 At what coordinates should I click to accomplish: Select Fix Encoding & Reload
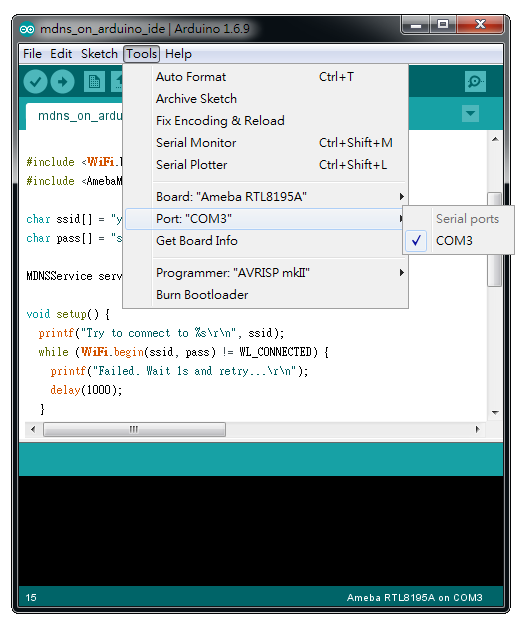[266, 121]
